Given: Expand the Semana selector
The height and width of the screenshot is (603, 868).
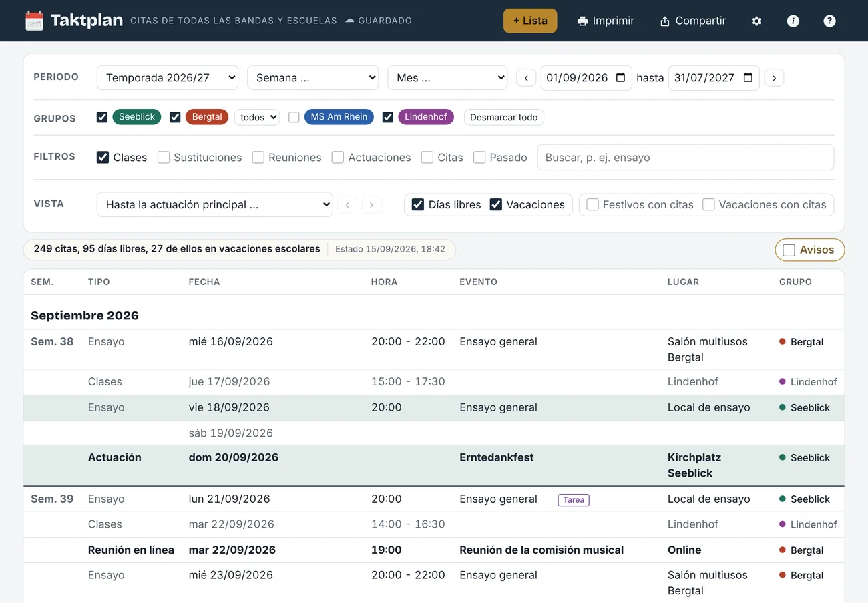Looking at the screenshot, I should coord(313,77).
